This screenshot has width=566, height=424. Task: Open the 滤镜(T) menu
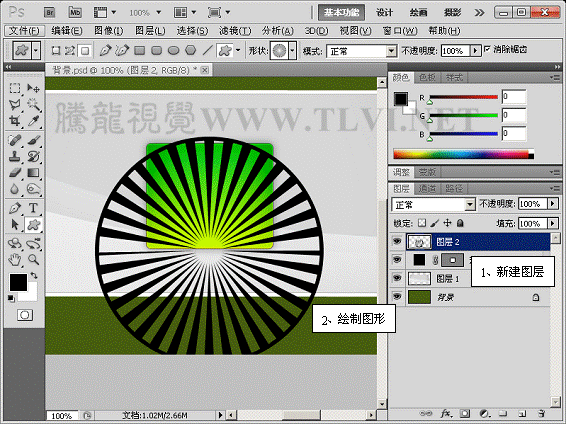pos(235,31)
